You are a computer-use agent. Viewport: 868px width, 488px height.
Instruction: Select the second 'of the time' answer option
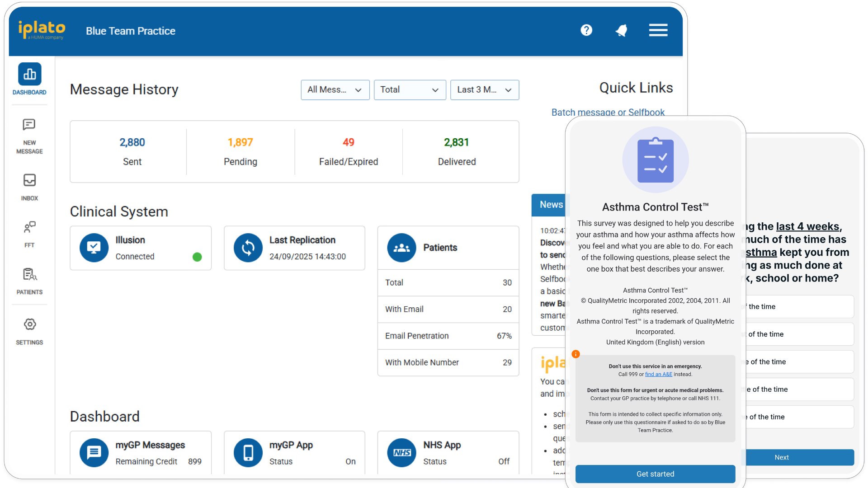(799, 334)
